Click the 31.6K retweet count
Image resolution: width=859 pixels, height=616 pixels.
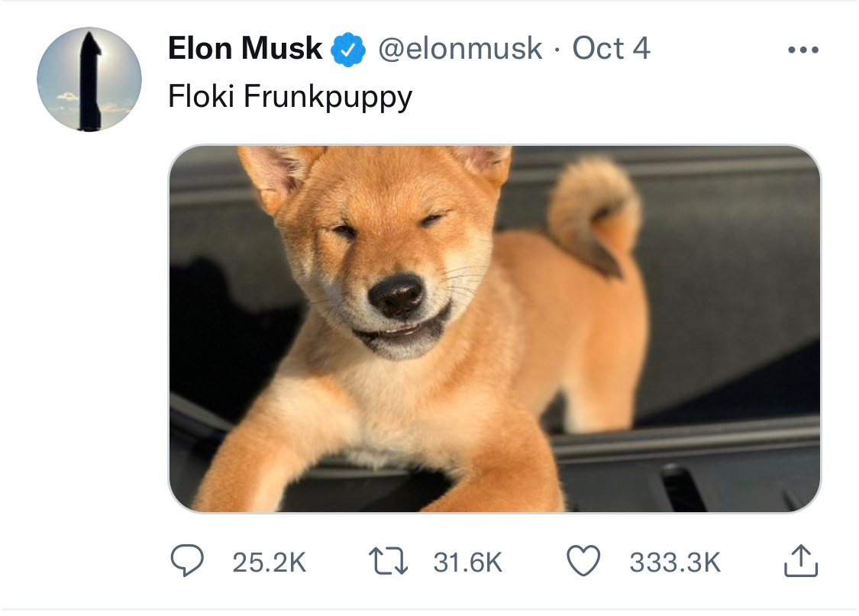[467, 563]
